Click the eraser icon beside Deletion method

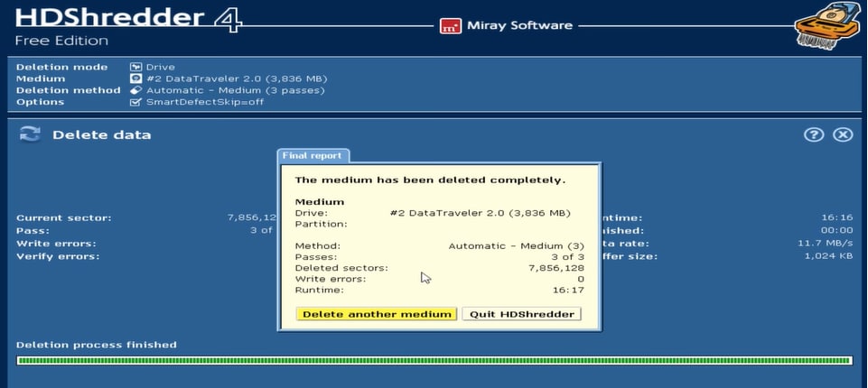point(135,90)
